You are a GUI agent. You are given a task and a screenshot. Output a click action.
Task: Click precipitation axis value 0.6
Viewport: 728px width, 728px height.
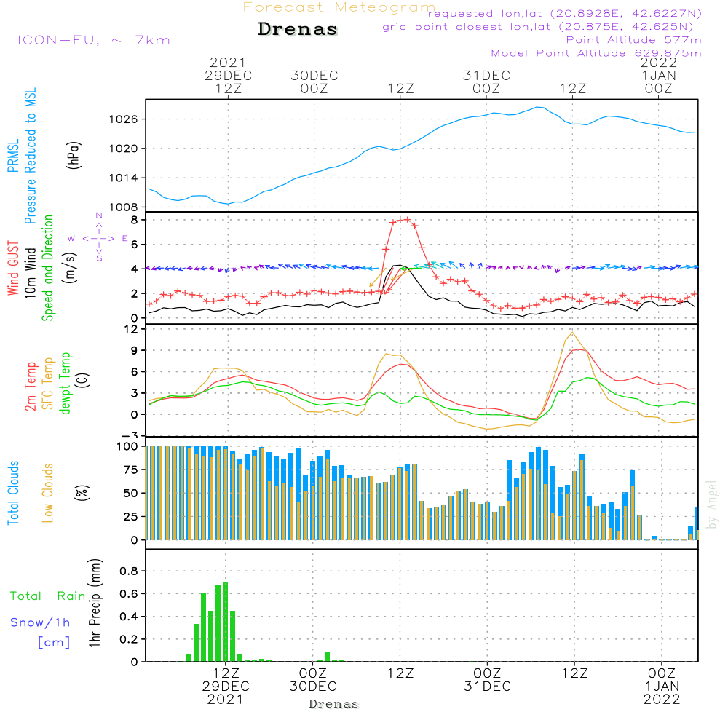coord(129,594)
